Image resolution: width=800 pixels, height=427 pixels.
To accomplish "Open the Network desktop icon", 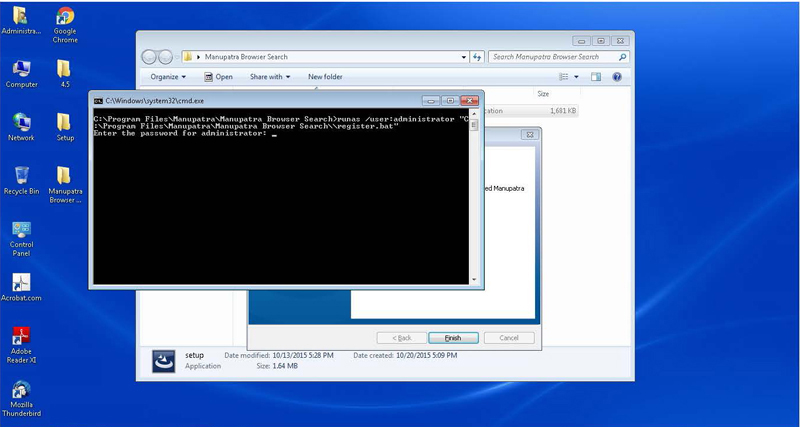I will tap(21, 127).
